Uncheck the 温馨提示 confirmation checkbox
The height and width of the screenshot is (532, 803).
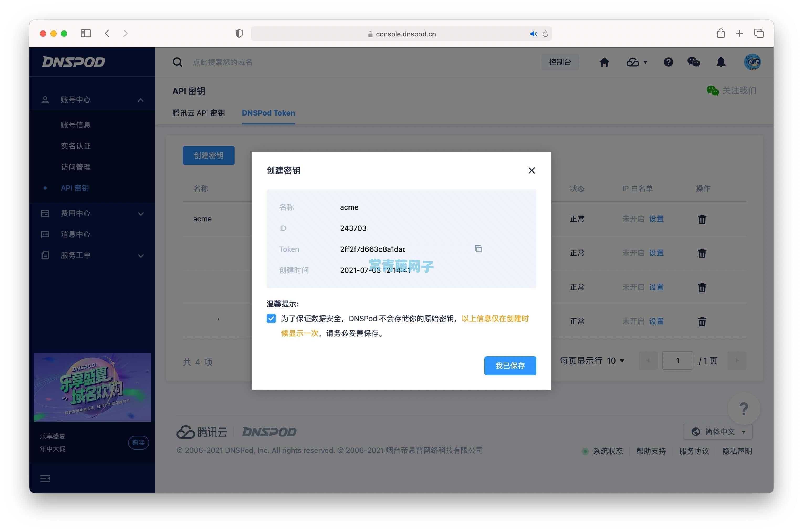coord(271,318)
